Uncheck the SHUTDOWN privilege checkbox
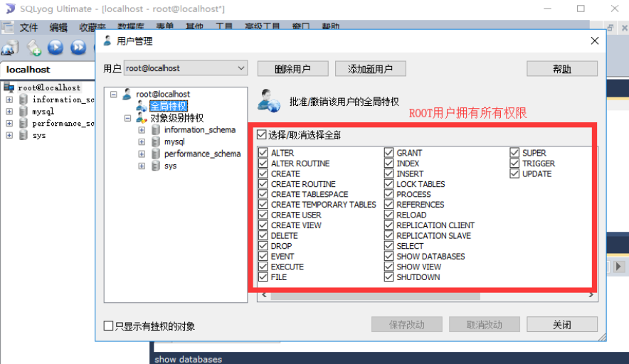629x364 pixels. point(388,277)
